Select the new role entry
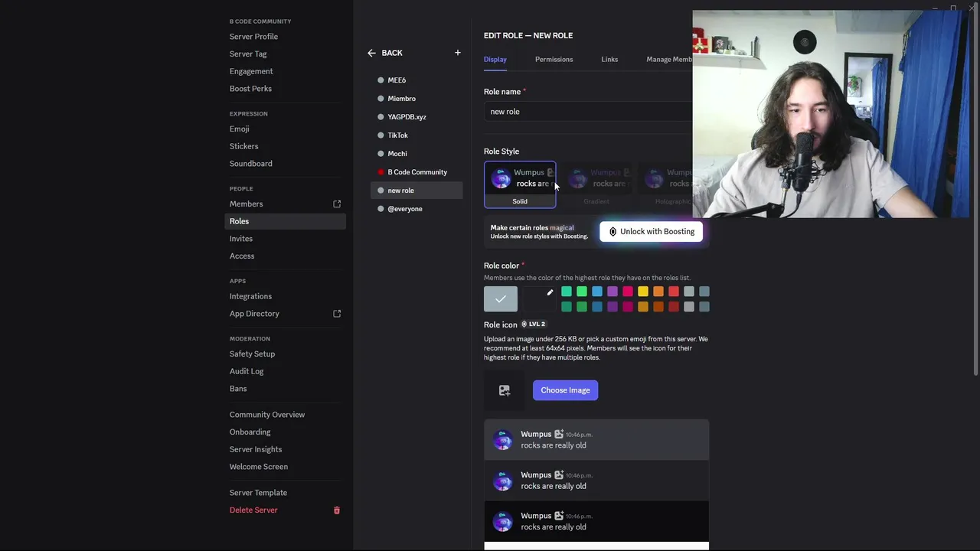This screenshot has height=551, width=980. pyautogui.click(x=416, y=191)
